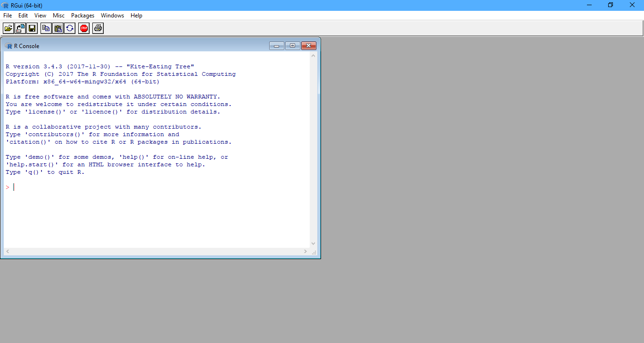Click the RGui logo in the main title bar
This screenshot has width=644, height=343.
pos(5,5)
